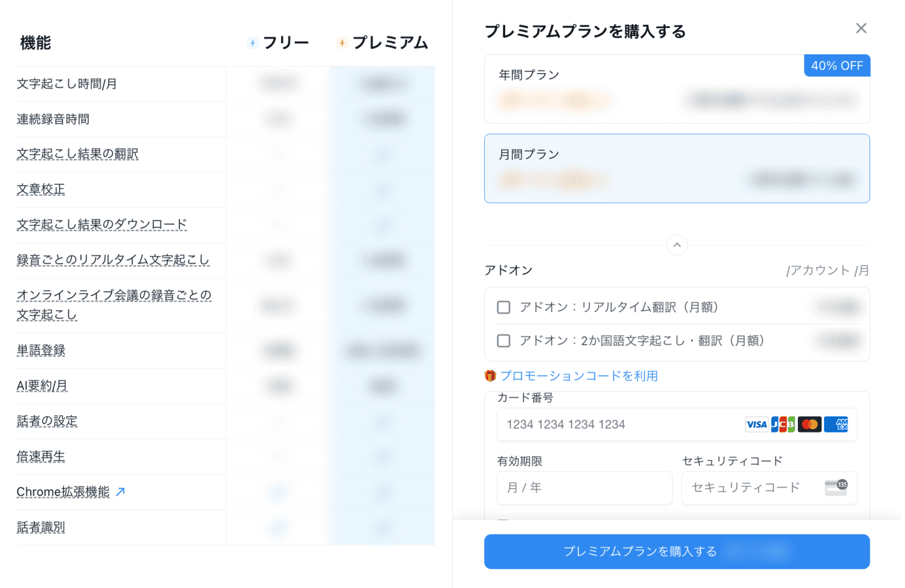Collapse the plan section with the chevron up button

(x=677, y=245)
